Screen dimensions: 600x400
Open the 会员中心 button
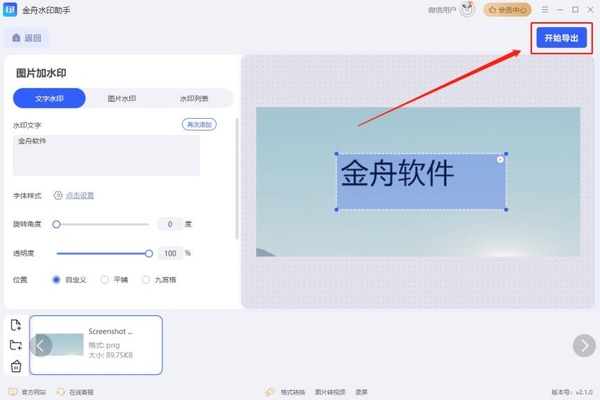[507, 10]
